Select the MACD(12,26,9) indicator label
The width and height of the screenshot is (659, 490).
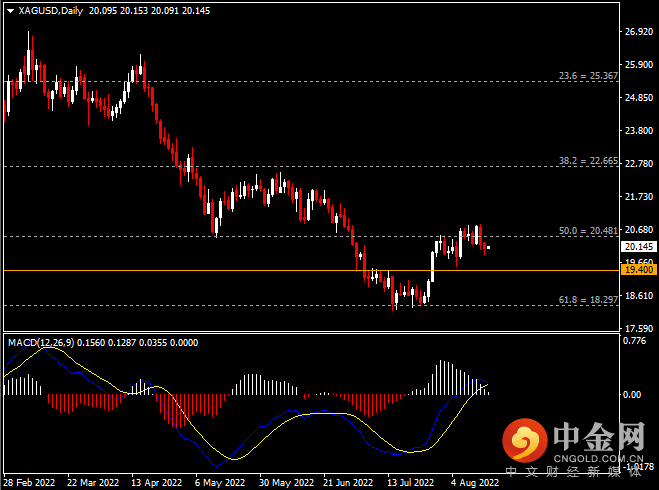[41, 342]
